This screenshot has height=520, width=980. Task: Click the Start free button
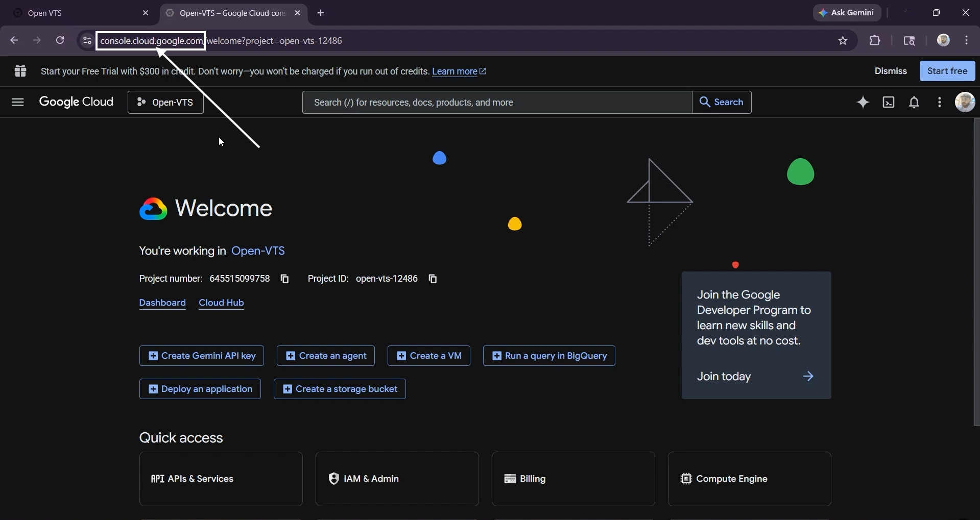947,71
